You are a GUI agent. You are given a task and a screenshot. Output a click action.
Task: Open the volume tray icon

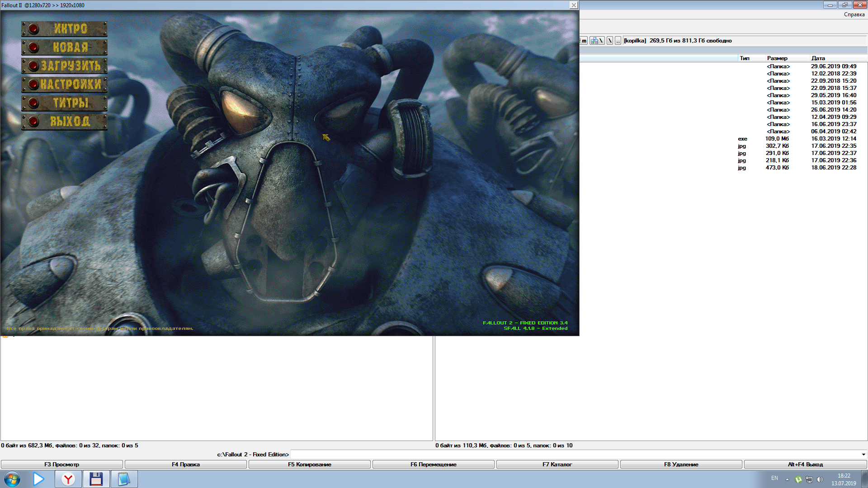click(820, 479)
